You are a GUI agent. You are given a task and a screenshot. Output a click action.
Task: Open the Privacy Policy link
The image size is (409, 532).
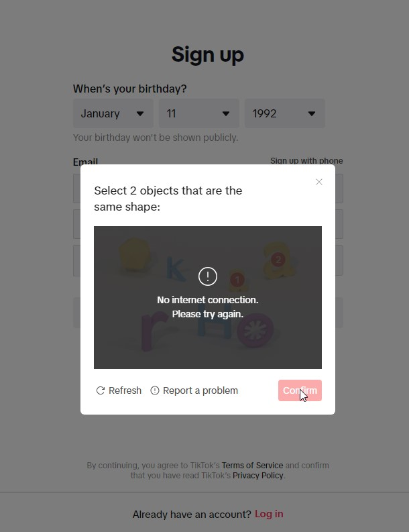click(258, 476)
